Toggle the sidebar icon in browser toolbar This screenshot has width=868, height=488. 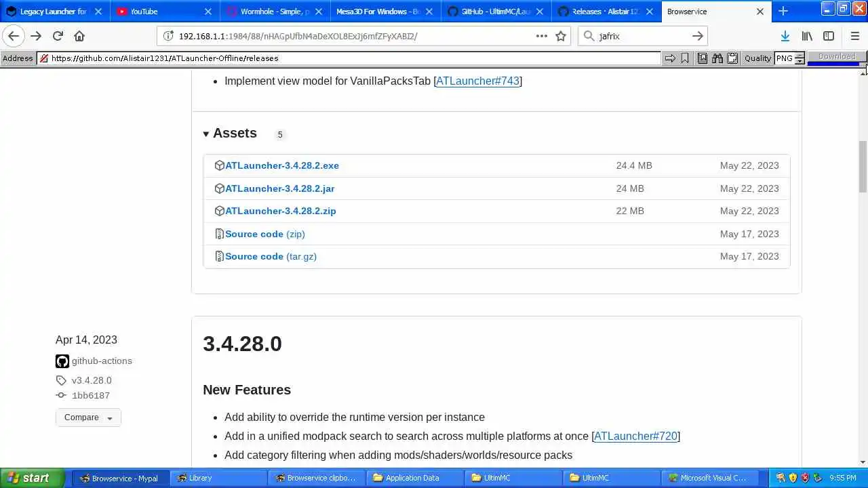point(829,36)
